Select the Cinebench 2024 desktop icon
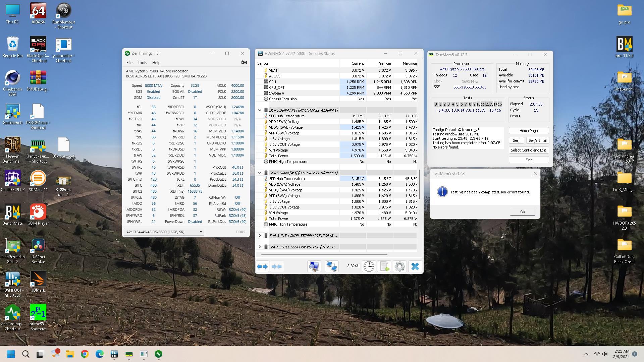The width and height of the screenshot is (644, 362). tap(13, 83)
